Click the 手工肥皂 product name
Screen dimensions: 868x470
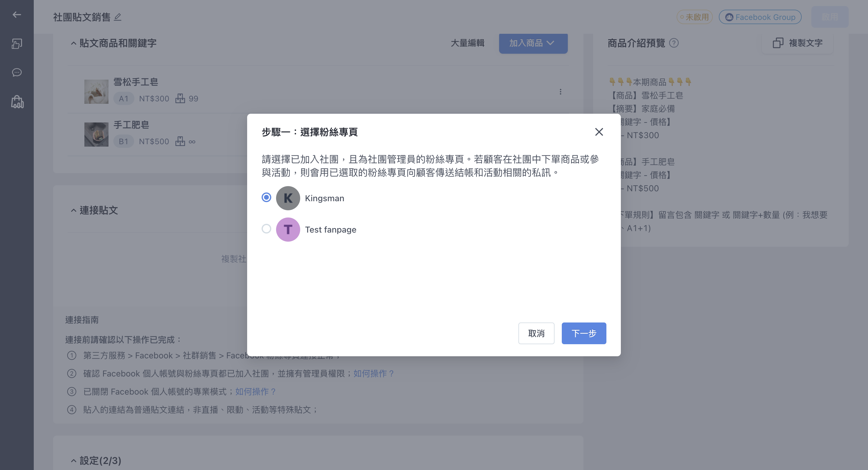pos(131,125)
